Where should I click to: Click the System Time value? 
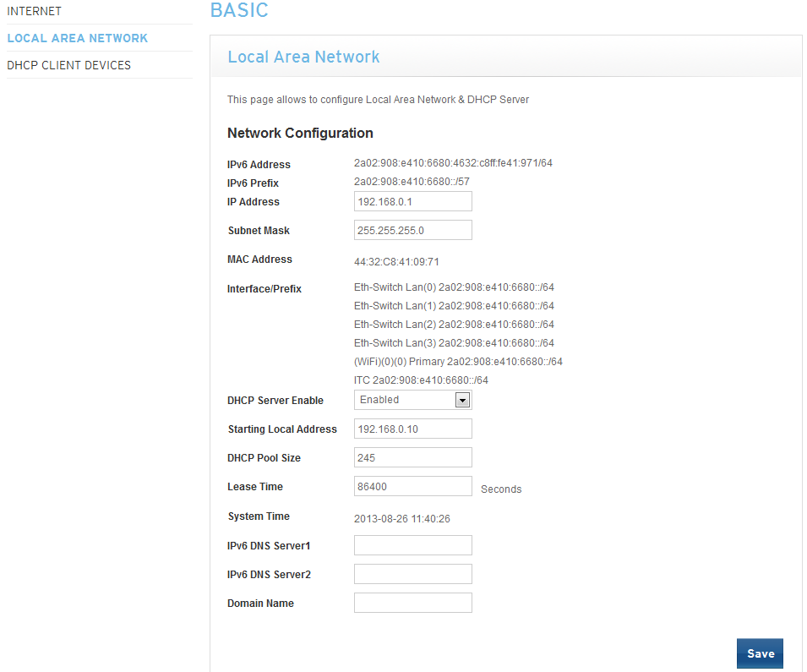click(x=402, y=519)
